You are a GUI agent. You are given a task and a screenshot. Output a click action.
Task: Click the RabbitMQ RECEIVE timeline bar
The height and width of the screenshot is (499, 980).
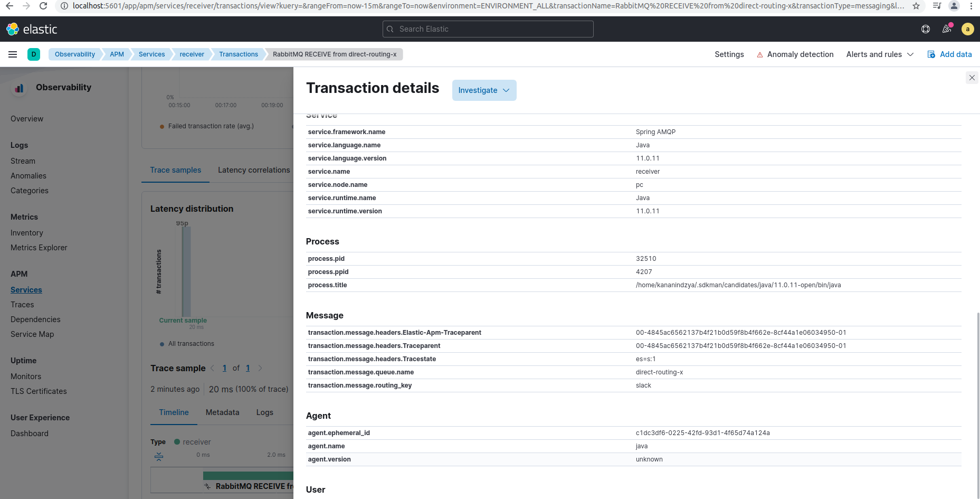click(248, 476)
